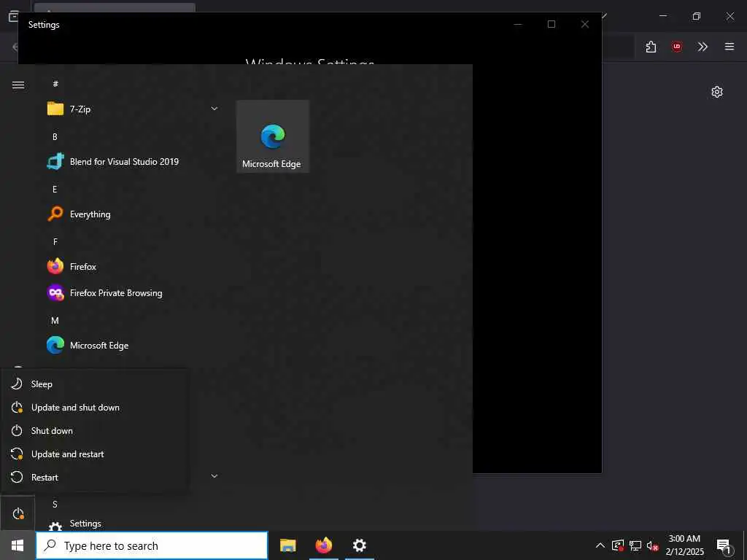Select Restart in the power menu
Image resolution: width=747 pixels, height=560 pixels.
pos(94,477)
